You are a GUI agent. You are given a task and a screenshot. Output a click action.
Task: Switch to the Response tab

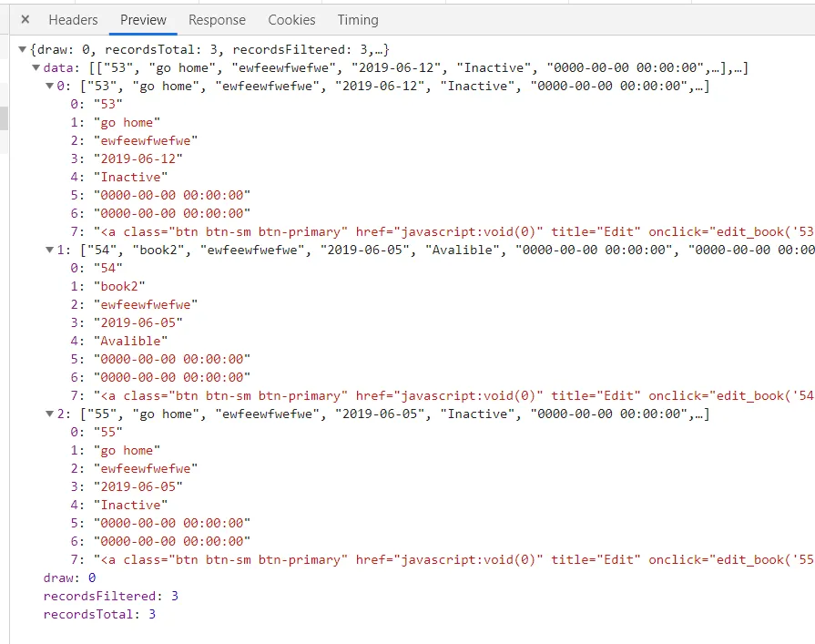218,20
